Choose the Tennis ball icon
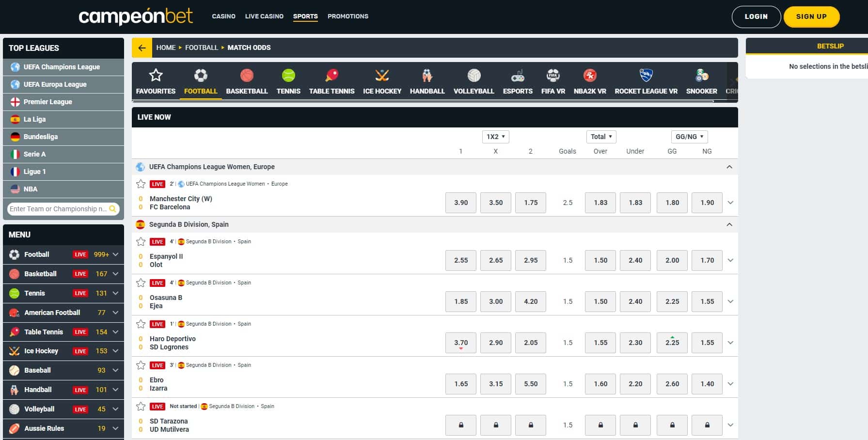 click(x=288, y=75)
